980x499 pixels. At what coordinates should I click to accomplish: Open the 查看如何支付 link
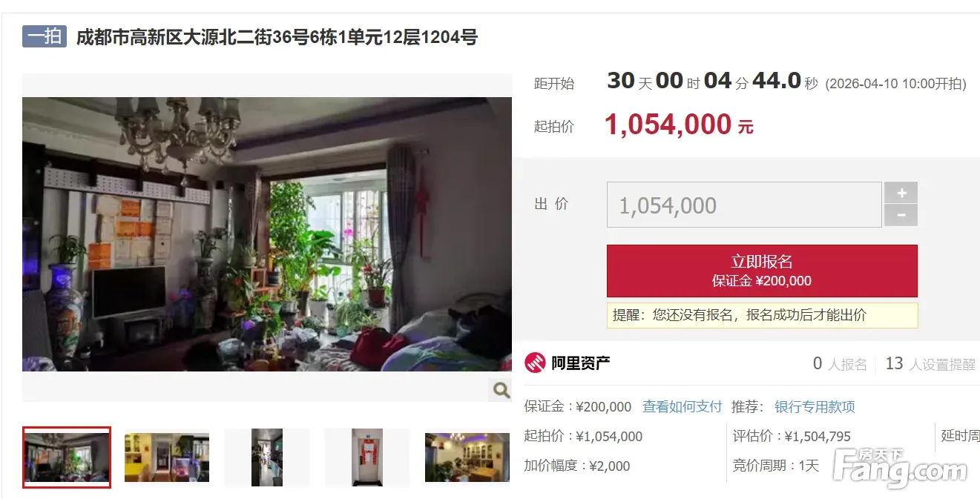point(682,406)
